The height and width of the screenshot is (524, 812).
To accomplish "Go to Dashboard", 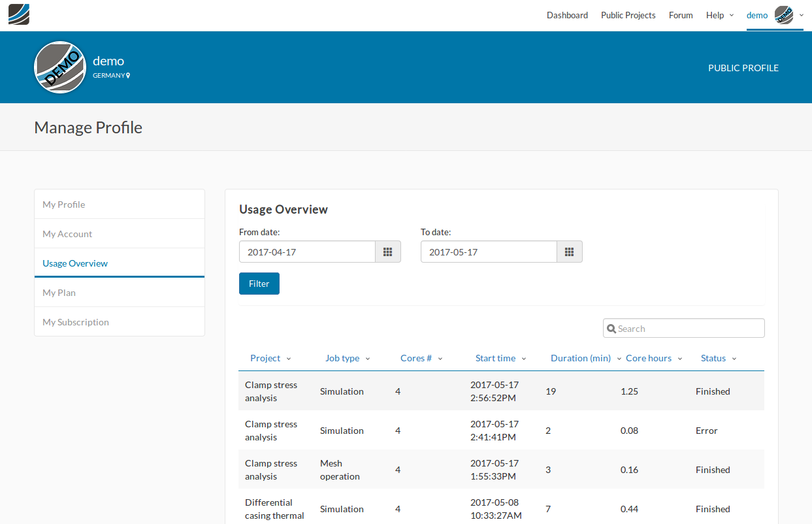I will click(567, 15).
